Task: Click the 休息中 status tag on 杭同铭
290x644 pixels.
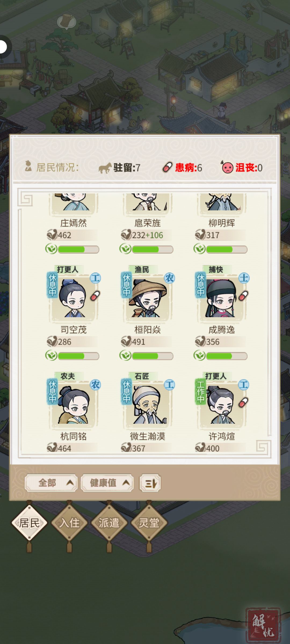Action: coord(52,391)
